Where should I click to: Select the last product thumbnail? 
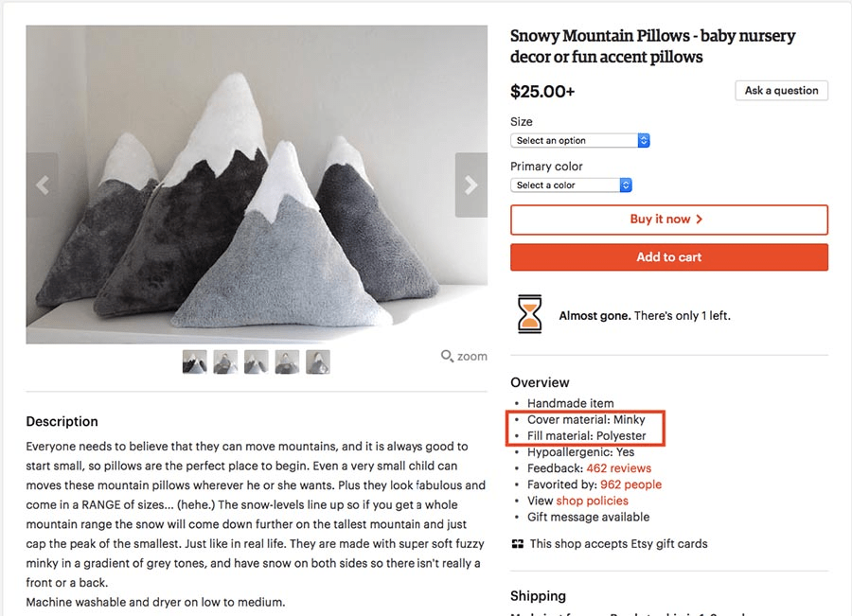click(318, 361)
